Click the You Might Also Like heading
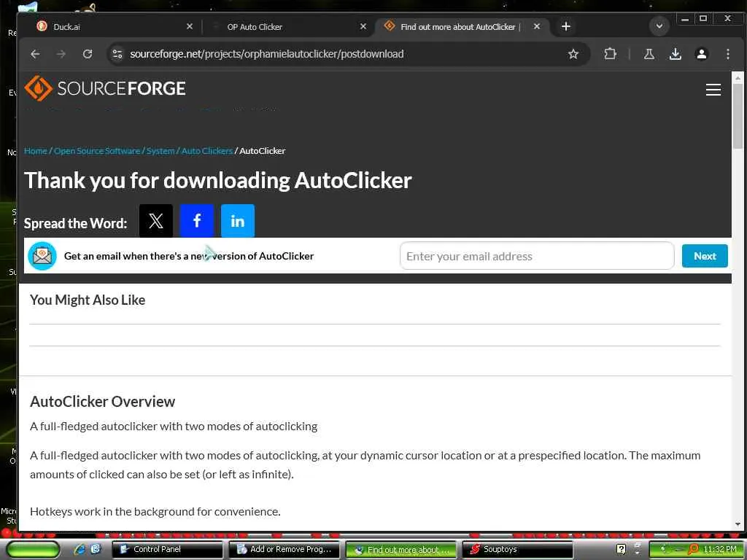Screen dimensions: 747x560 [x=88, y=300]
